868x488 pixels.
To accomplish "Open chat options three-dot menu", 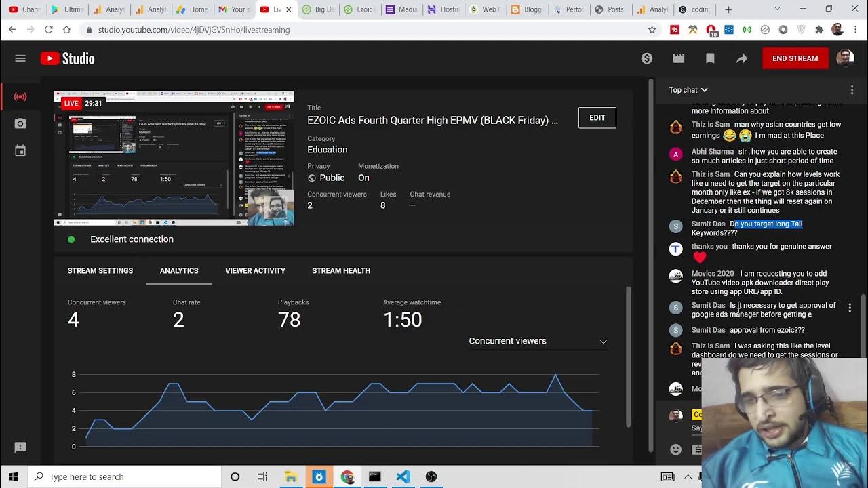I will tap(852, 90).
